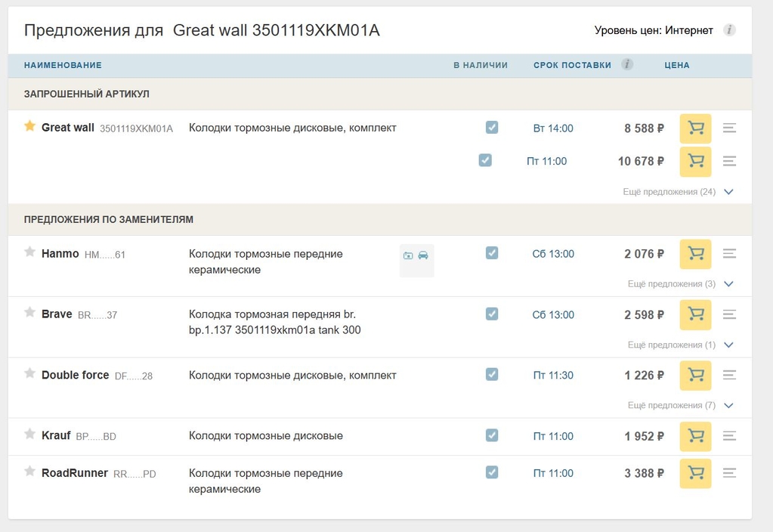
Task: Click Krauf description 'Колодки тормозные дисковые'
Action: (266, 436)
